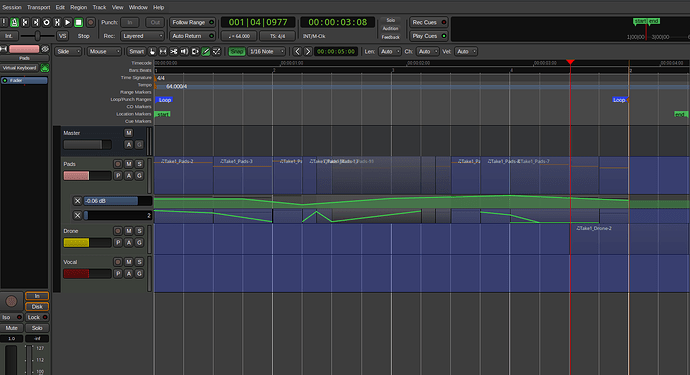The image size is (690, 375).
Task: Mute the Drone track
Action: coord(128,231)
